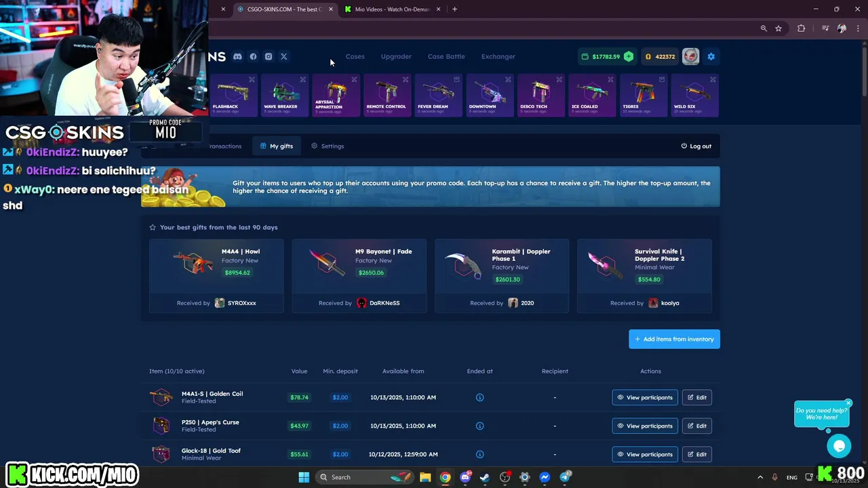The width and height of the screenshot is (868, 488).
Task: Open the Karambit Doppler Phase 1 gift card
Action: 502,276
